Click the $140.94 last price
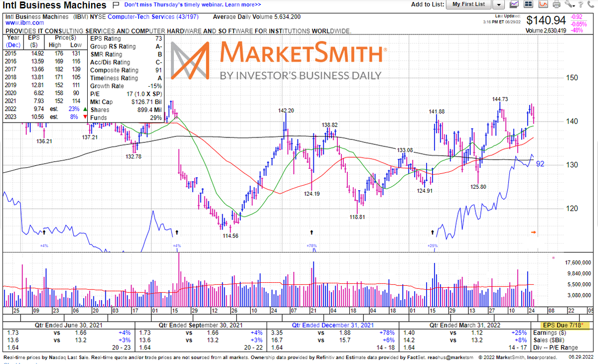 point(545,20)
